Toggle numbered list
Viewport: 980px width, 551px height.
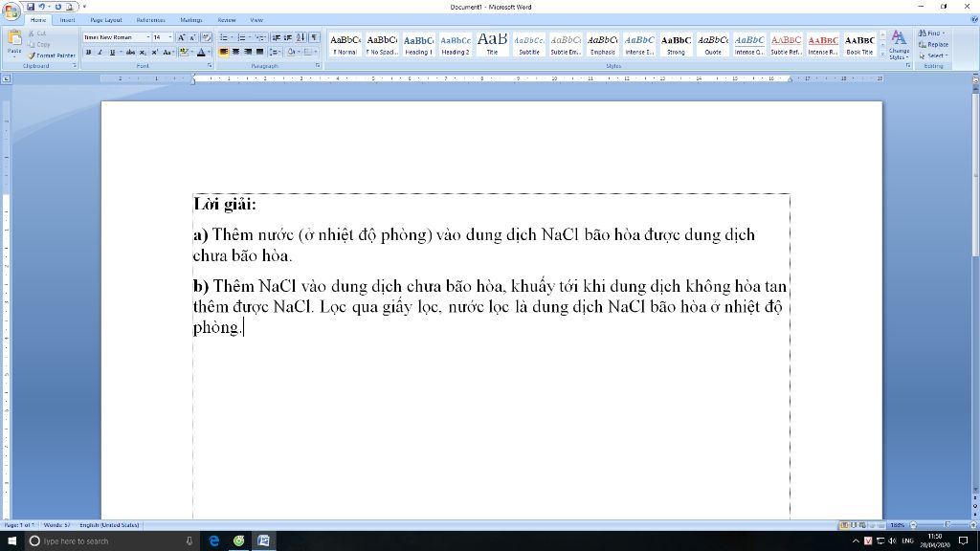[x=241, y=37]
